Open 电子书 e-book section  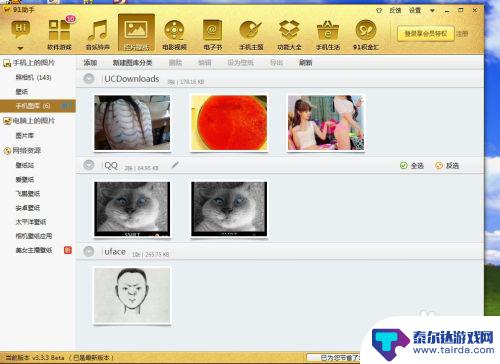213,34
